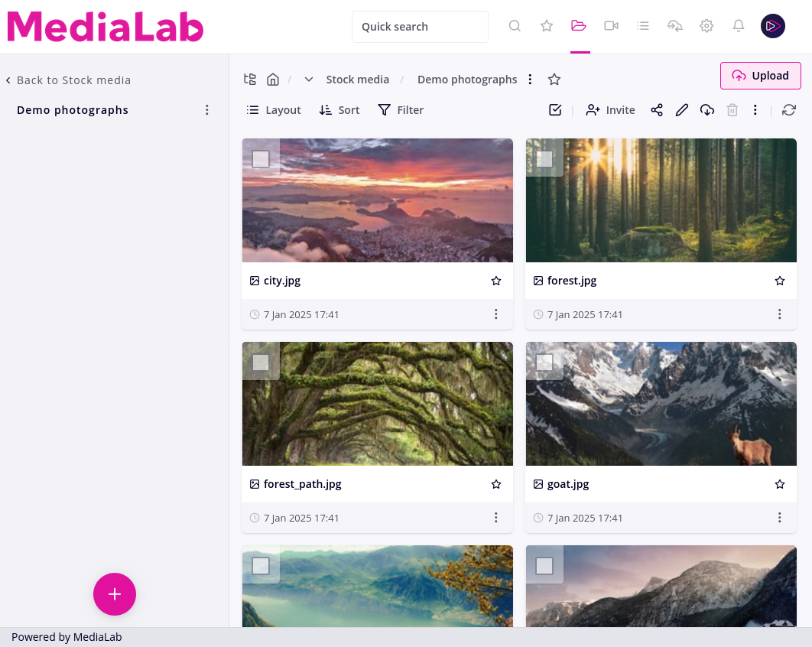812x647 pixels.
Task: Open the video camera icon in navigation
Action: point(611,26)
